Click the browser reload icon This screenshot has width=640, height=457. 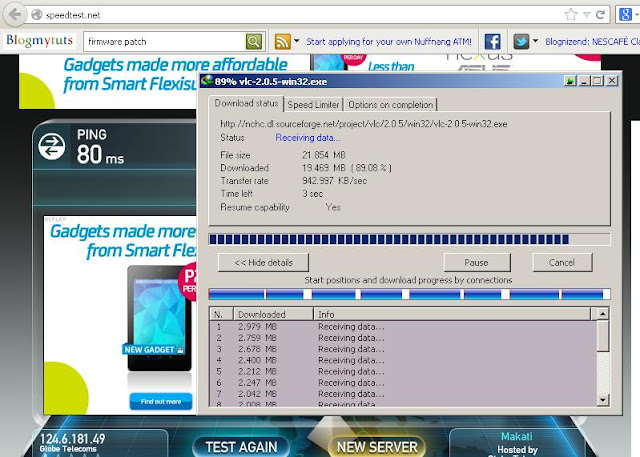[600, 15]
